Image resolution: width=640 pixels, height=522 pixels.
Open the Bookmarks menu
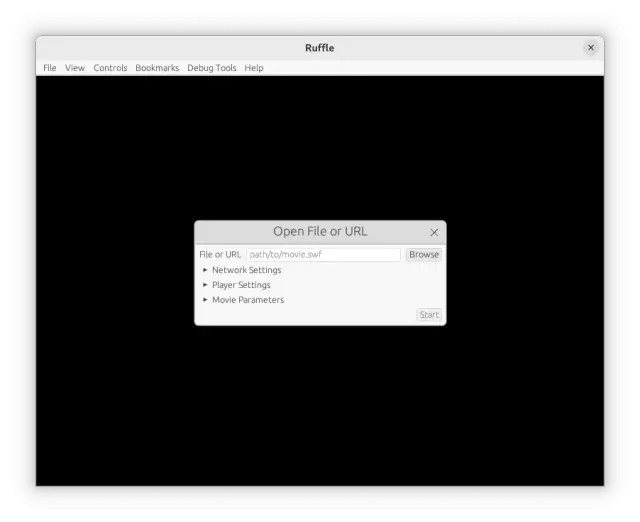click(x=157, y=68)
